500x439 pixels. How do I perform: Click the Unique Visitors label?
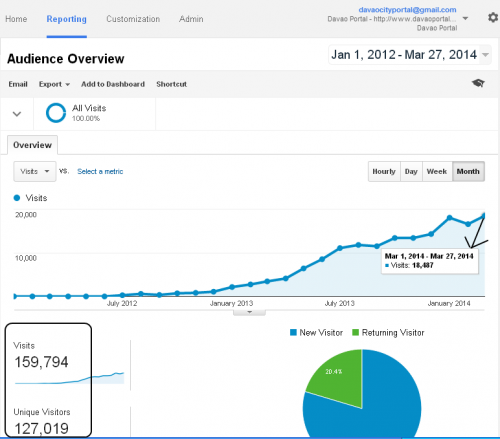42,412
